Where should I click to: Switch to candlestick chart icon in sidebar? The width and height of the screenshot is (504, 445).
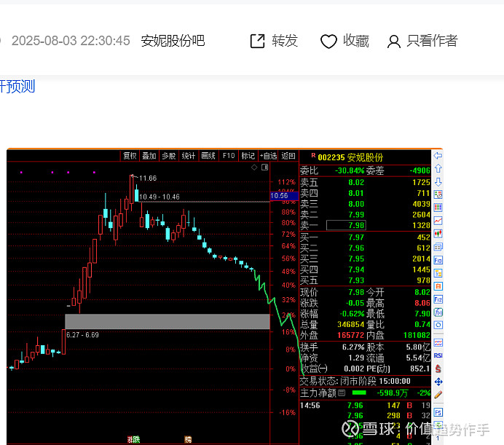438,234
